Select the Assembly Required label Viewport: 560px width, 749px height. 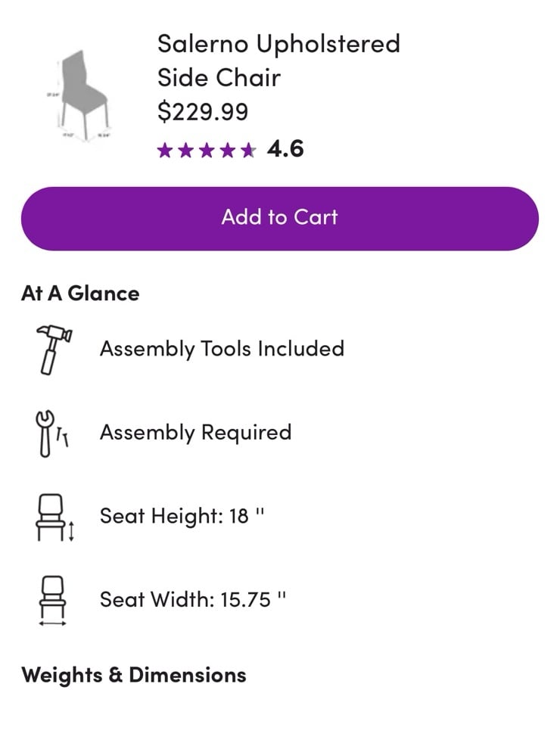195,433
